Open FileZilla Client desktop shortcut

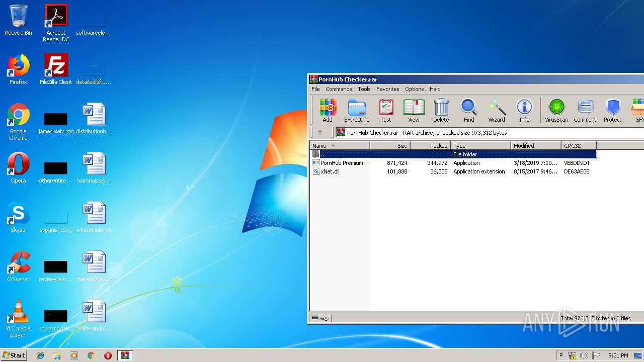click(x=56, y=69)
